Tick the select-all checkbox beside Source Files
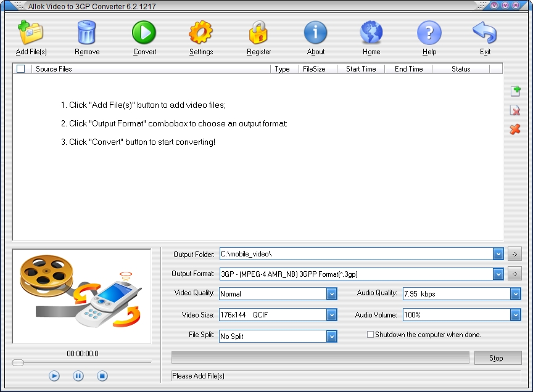This screenshot has width=533, height=392. pos(21,68)
